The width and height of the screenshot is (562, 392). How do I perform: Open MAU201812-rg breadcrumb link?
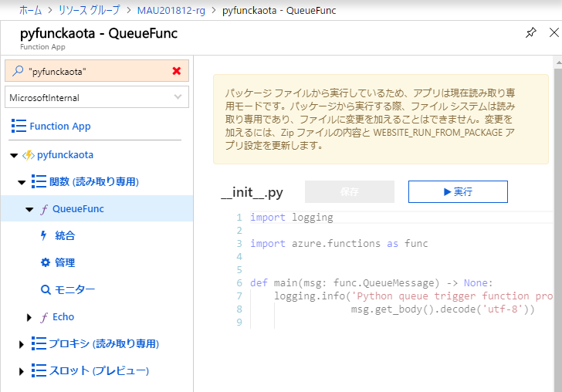pos(171,10)
